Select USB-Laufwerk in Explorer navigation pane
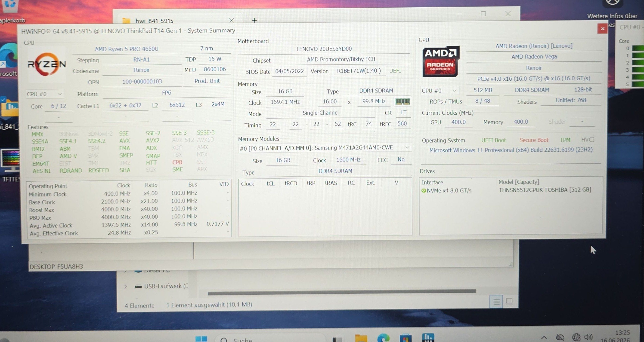The width and height of the screenshot is (644, 342). pos(166,286)
